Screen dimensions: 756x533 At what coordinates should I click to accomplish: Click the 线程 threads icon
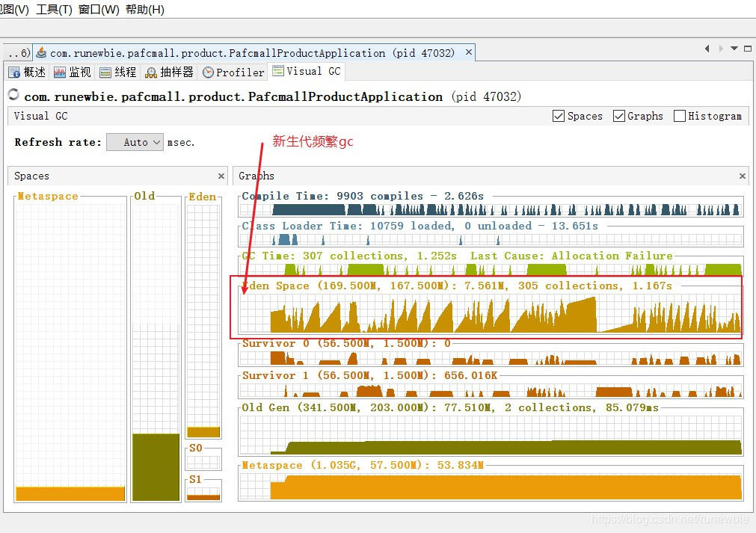[105, 73]
